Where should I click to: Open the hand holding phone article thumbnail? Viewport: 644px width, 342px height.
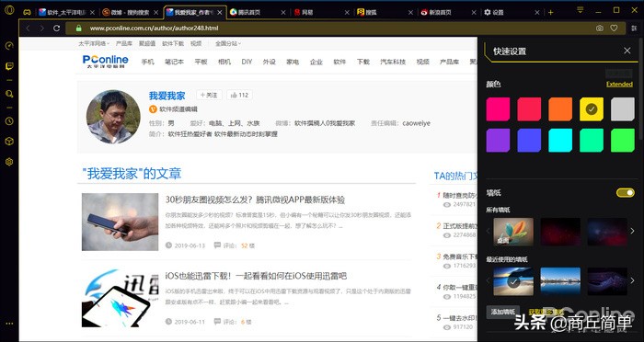(120, 222)
